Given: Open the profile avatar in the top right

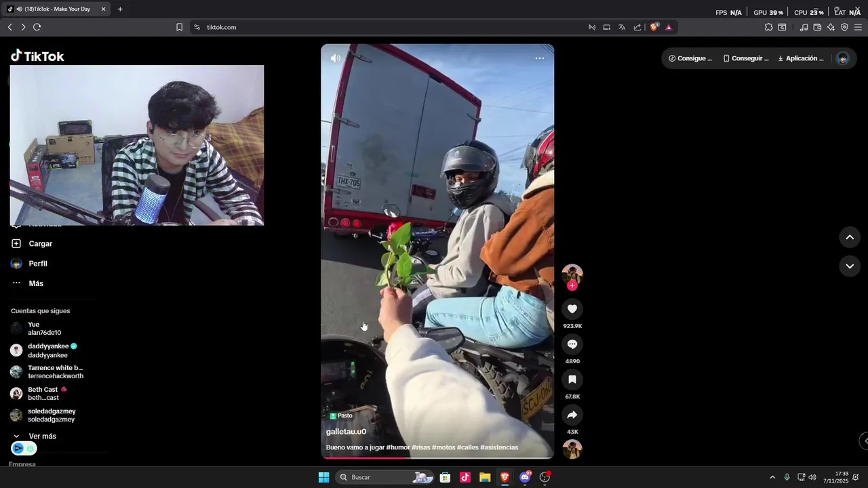Looking at the screenshot, I should [x=843, y=58].
